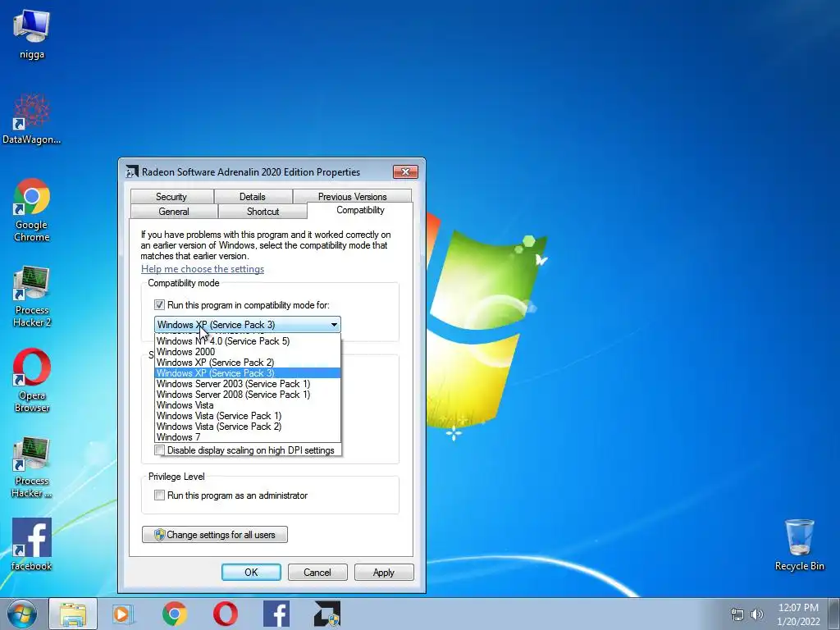Screen dimensions: 840x630
Task: Switch to the Details tab
Action: click(253, 197)
